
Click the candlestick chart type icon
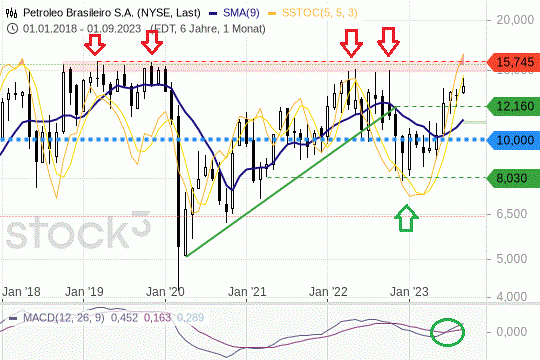coord(11,13)
